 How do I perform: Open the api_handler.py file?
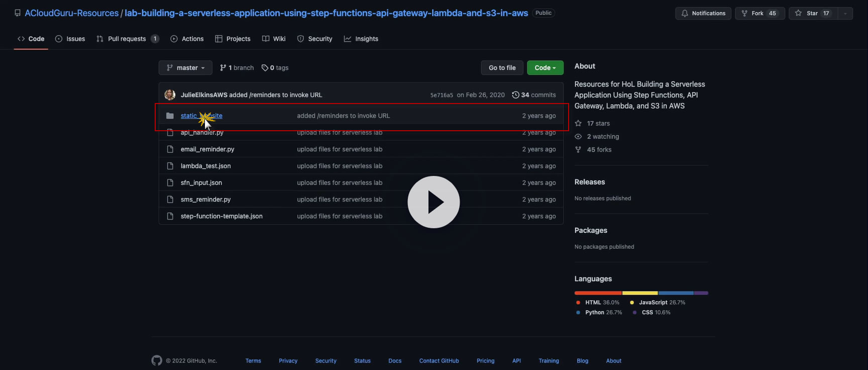(x=202, y=133)
